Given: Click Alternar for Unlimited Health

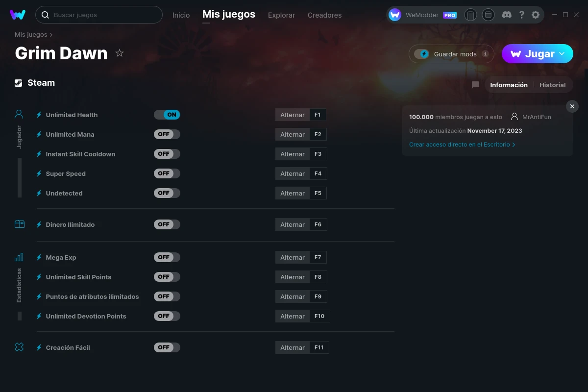Looking at the screenshot, I should tap(293, 115).
